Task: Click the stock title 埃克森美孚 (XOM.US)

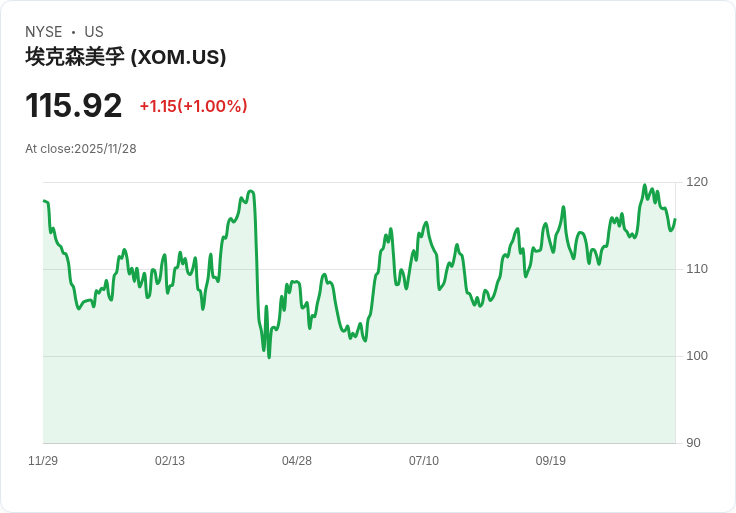Action: (125, 57)
